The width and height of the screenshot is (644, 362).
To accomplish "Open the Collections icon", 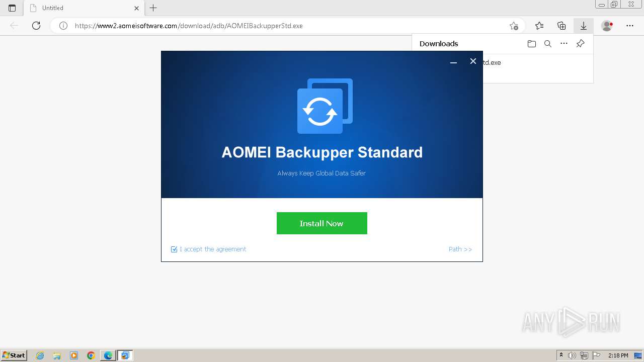I will (561, 26).
